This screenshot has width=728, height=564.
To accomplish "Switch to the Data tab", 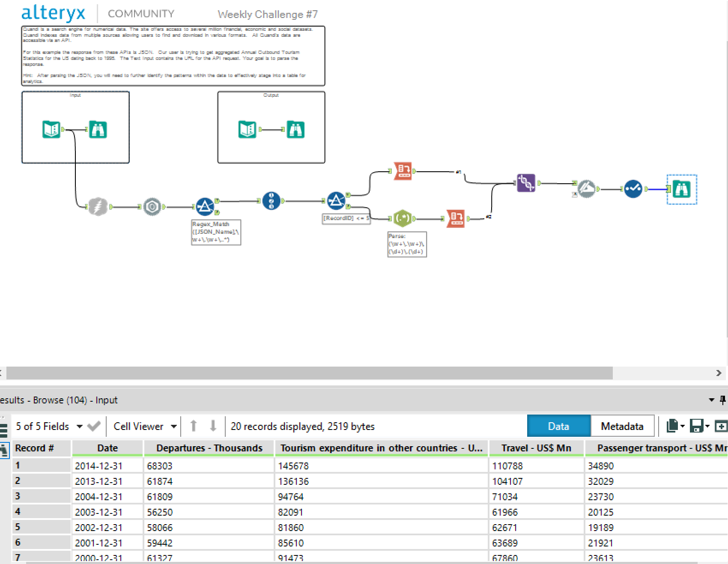I will tap(558, 426).
